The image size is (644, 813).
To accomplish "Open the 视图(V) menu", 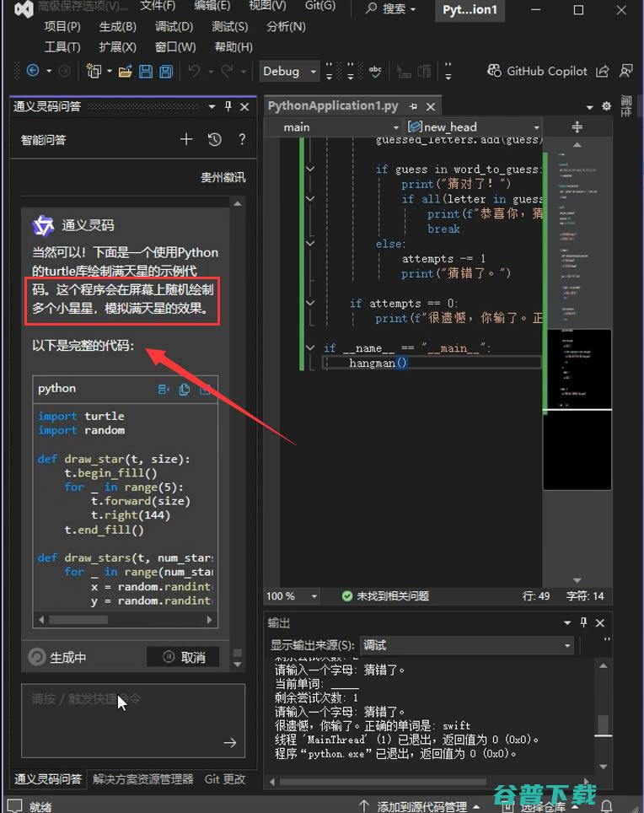I will click(x=267, y=6).
